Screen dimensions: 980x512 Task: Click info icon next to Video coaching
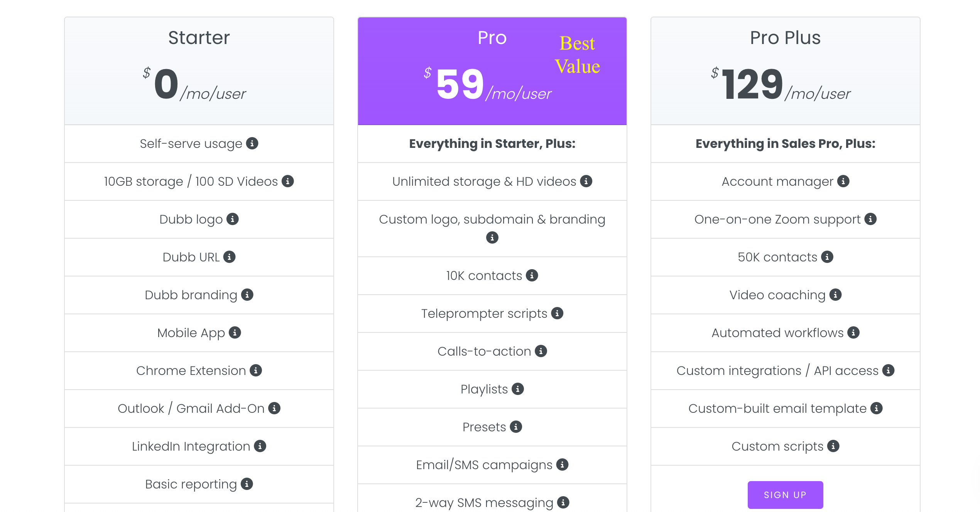click(835, 295)
